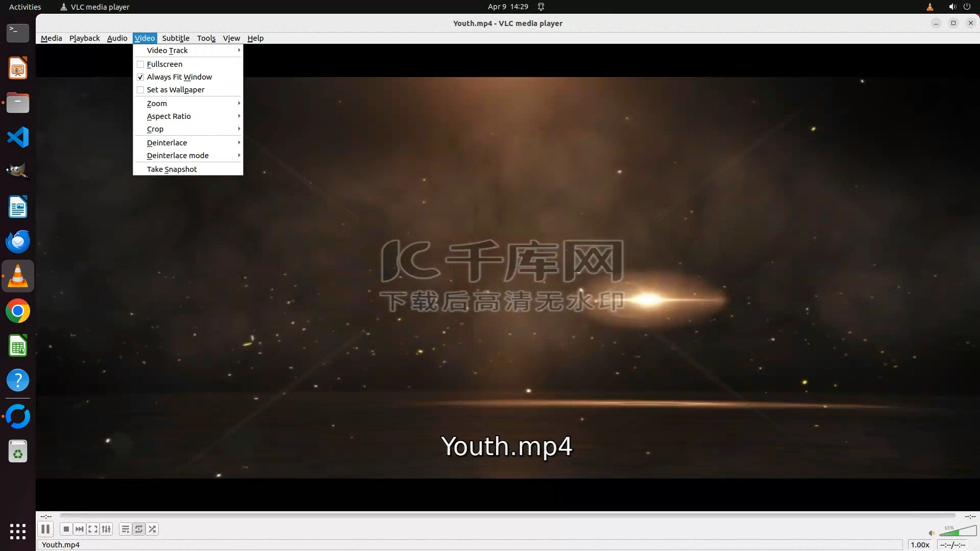
Task: Stop playback with the stop button
Action: 66,529
